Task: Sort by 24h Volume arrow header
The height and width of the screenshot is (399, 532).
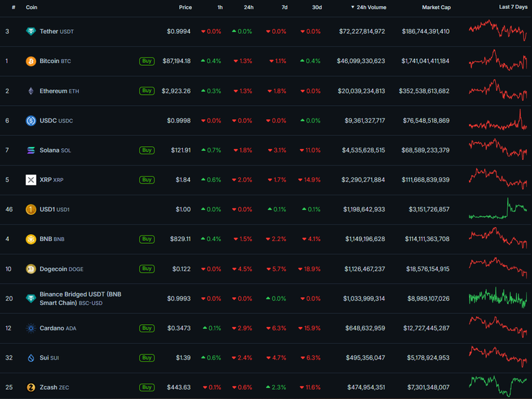Action: pyautogui.click(x=369, y=7)
